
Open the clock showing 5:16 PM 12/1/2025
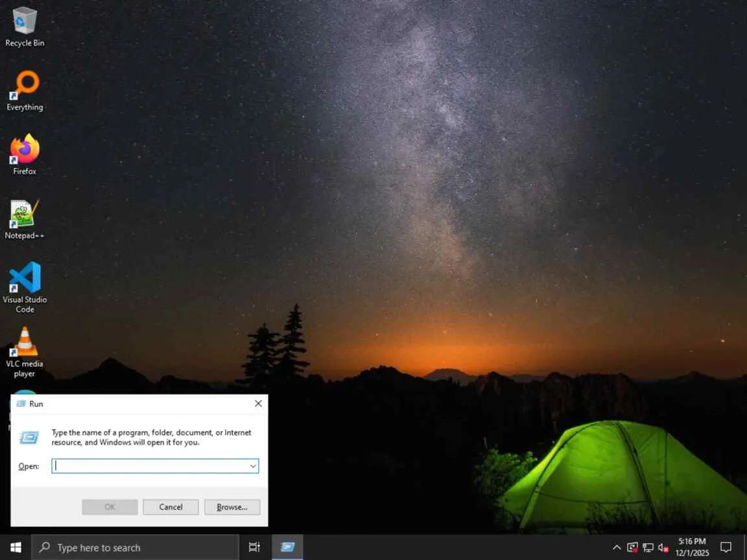pos(693,548)
